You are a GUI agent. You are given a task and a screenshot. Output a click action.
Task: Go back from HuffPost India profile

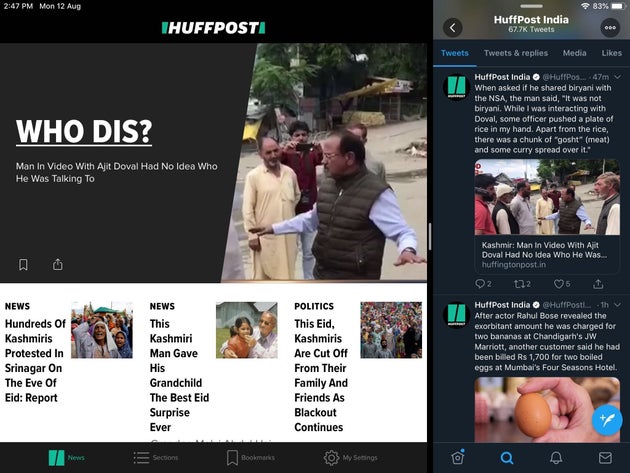452,28
